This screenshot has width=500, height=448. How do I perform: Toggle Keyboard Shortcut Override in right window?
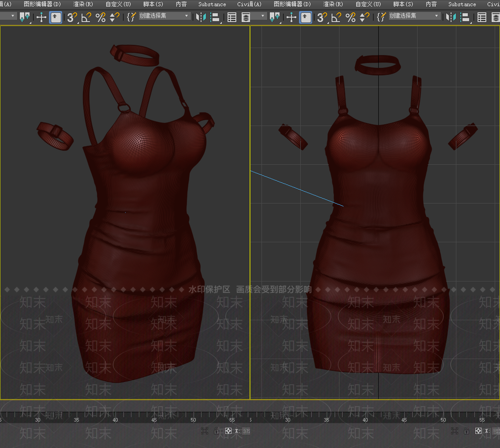306,17
